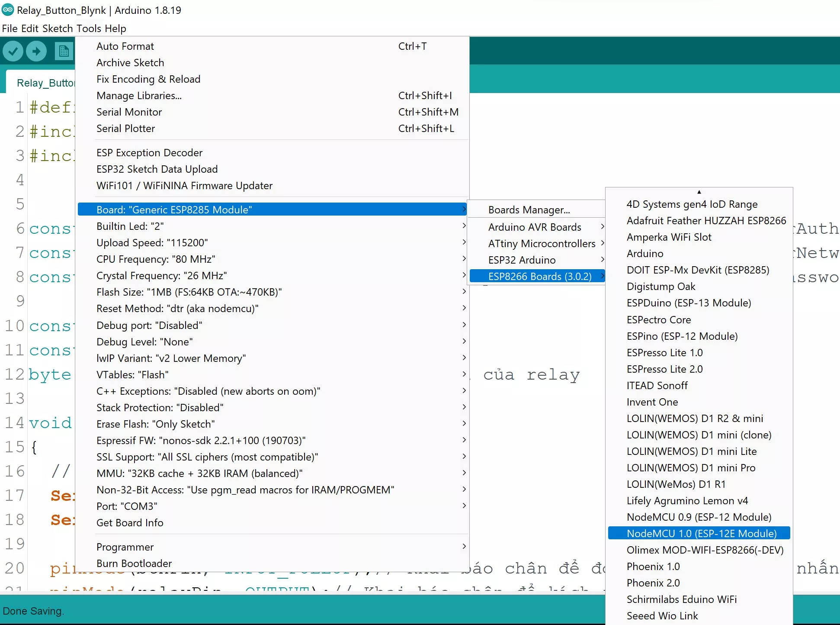Click Burn Bootloader

coord(273,564)
